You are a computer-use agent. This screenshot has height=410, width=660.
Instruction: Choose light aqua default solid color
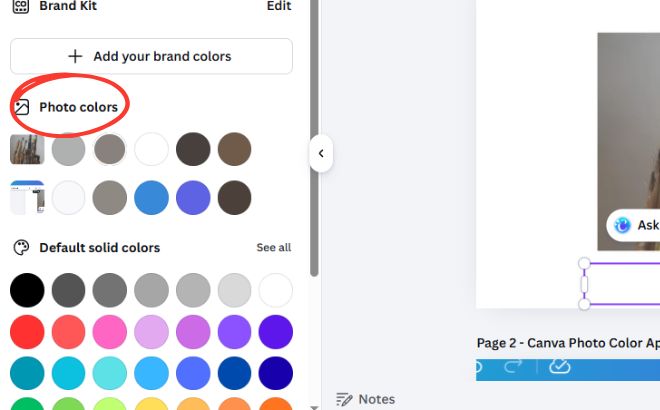point(109,373)
